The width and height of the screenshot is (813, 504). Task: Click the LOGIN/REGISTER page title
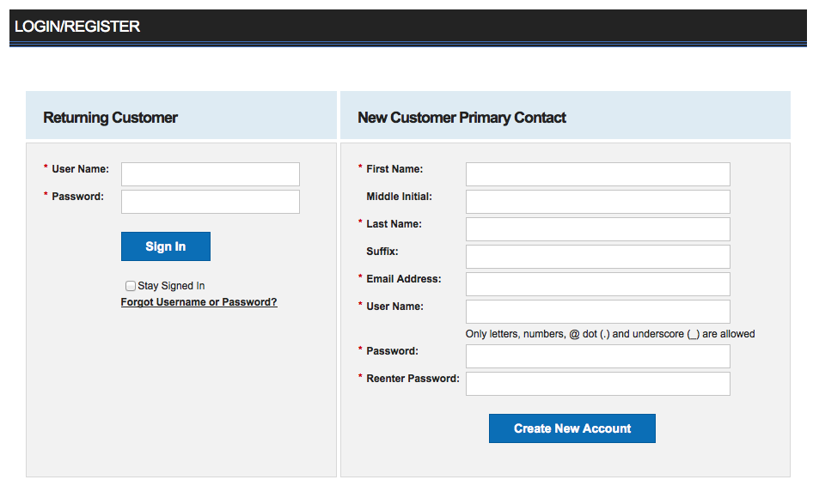coord(77,27)
